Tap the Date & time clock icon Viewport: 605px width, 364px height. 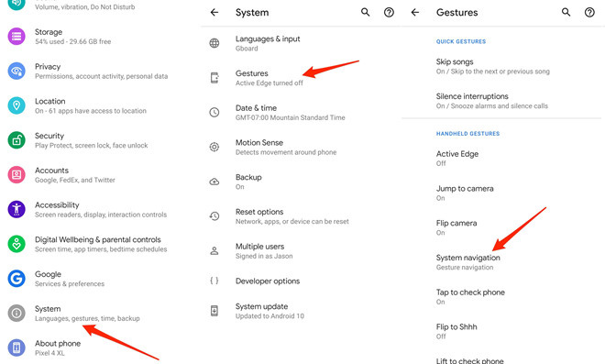pos(214,113)
